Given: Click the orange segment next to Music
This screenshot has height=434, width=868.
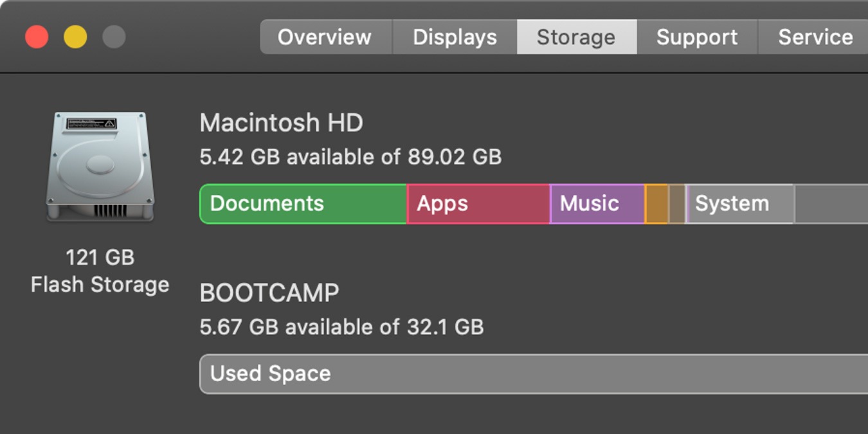Looking at the screenshot, I should point(657,204).
